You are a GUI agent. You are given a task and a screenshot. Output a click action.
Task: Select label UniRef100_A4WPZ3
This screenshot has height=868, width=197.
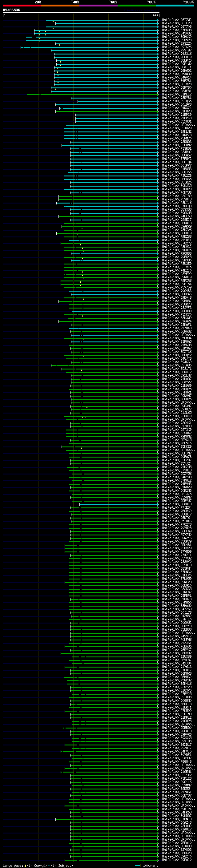(x=177, y=135)
